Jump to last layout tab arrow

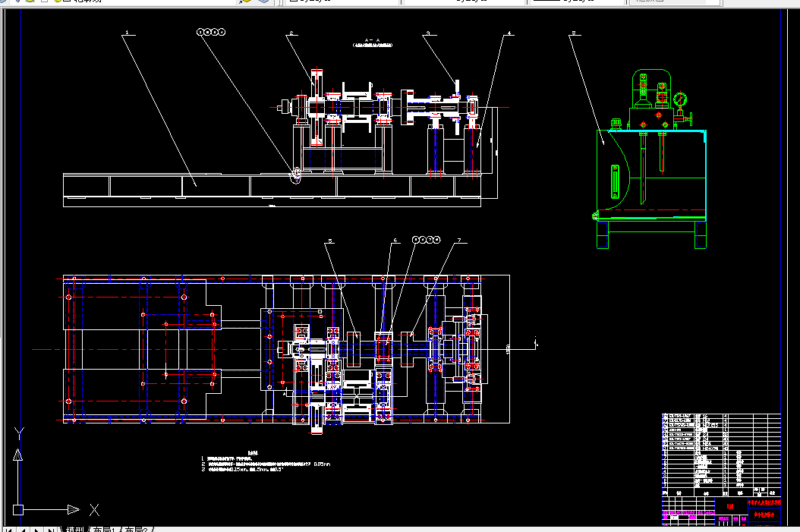(x=50, y=530)
